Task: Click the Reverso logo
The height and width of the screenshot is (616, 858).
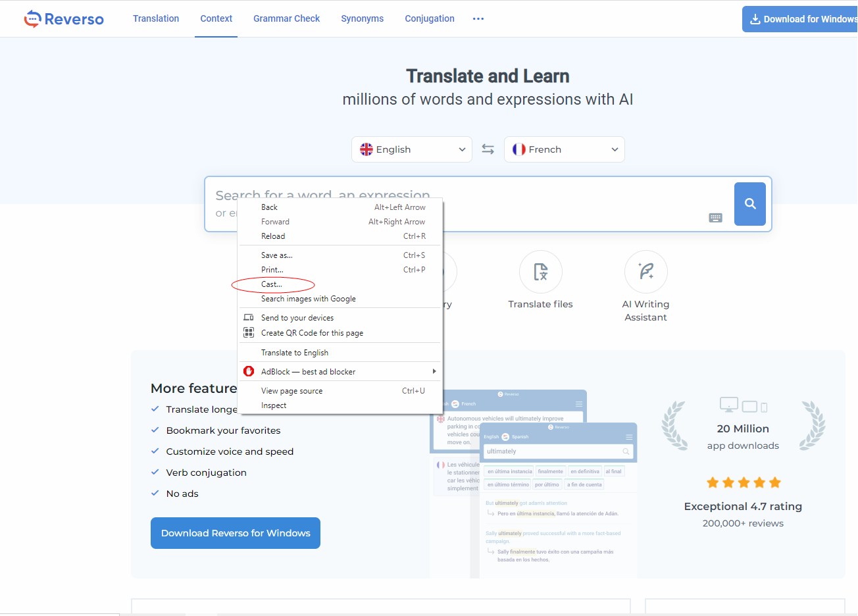Action: 64,19
